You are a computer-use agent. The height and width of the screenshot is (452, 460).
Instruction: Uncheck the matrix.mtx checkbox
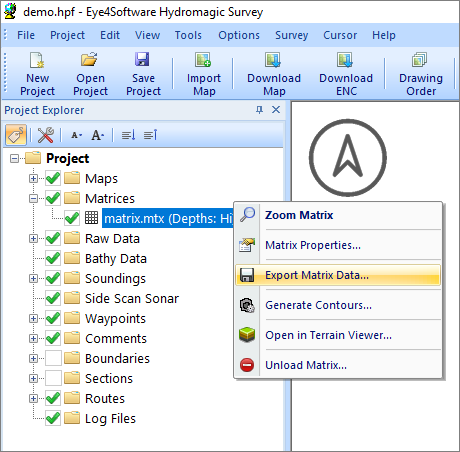point(72,218)
